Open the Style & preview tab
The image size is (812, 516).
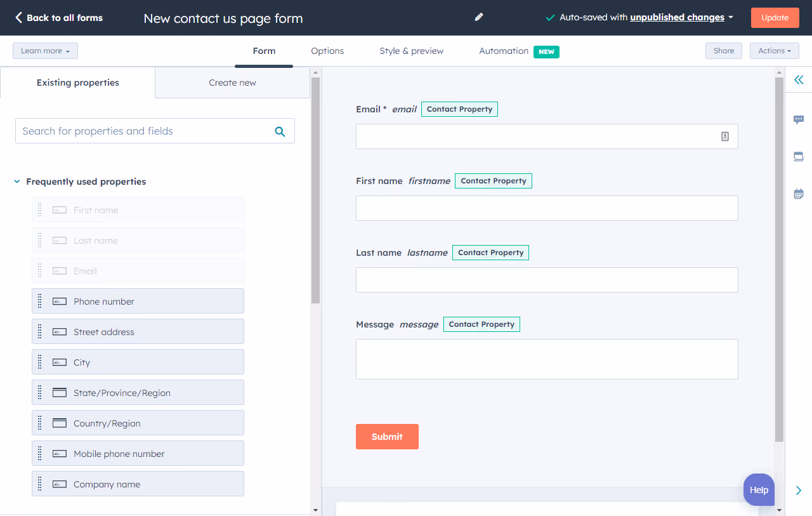coord(411,51)
